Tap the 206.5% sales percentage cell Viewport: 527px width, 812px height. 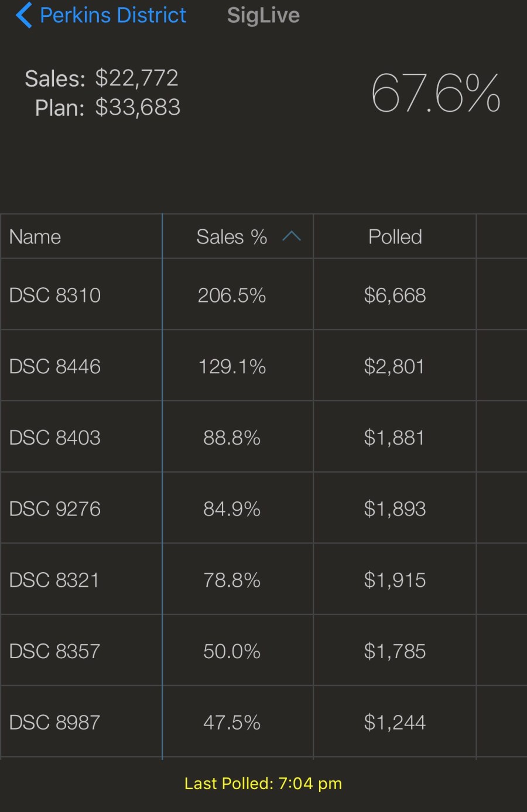[232, 295]
